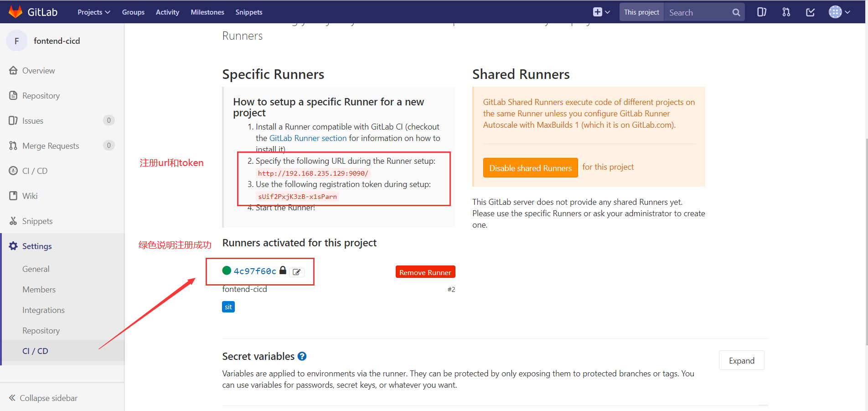Collapse the sidebar

[43, 398]
